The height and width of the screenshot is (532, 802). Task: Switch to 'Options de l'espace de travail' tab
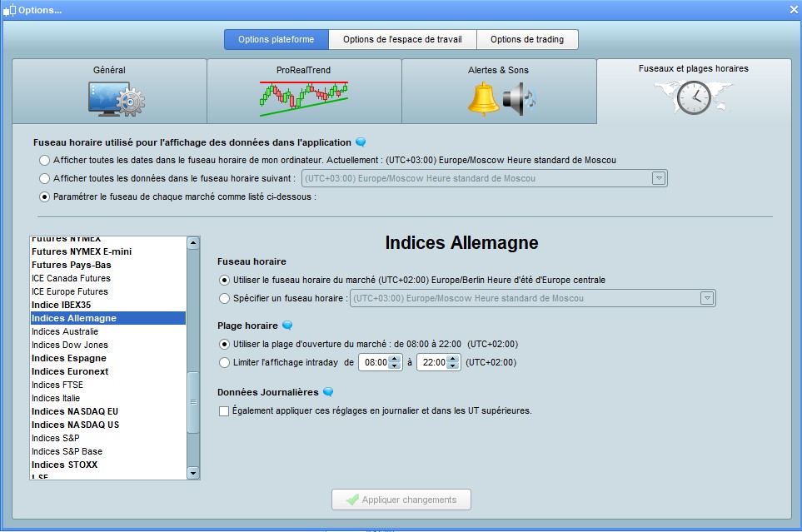[402, 39]
